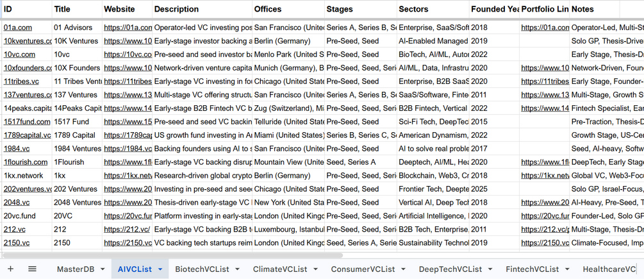Switch to the BiotechVCList sheet tab
This screenshot has width=644, height=279.
click(x=202, y=269)
